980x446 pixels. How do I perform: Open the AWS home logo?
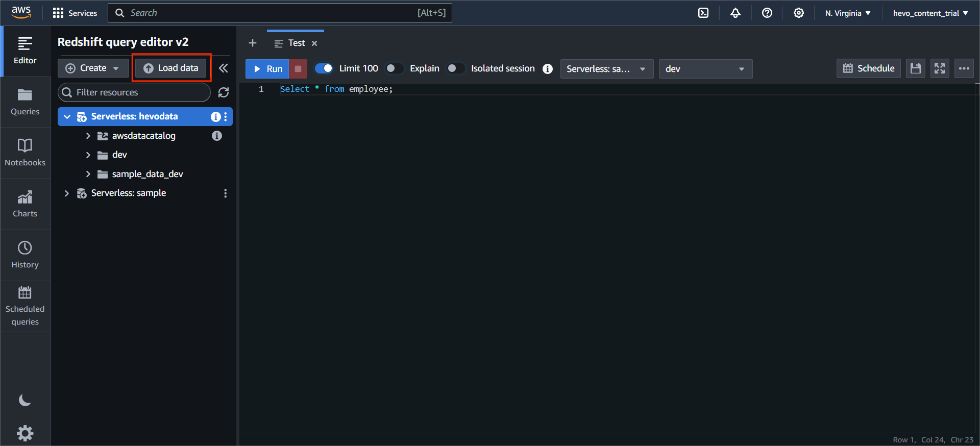point(21,12)
